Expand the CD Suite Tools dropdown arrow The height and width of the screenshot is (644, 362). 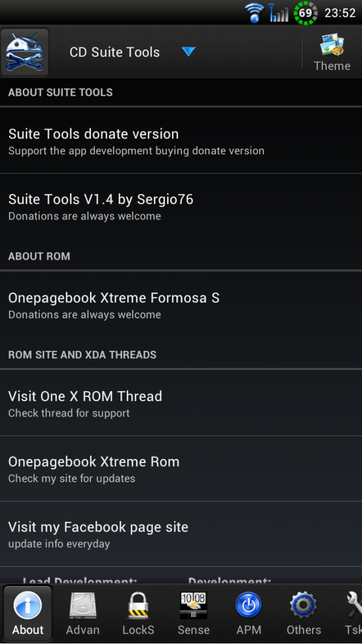coord(188,51)
